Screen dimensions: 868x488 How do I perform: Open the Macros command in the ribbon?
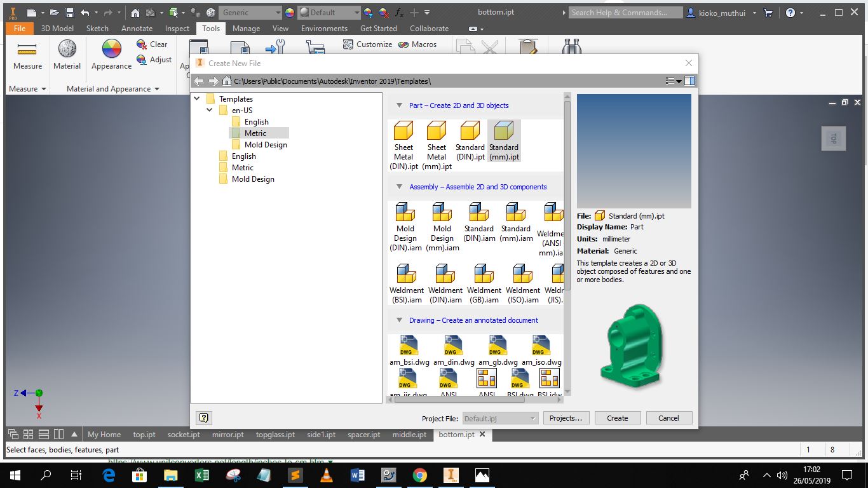417,44
